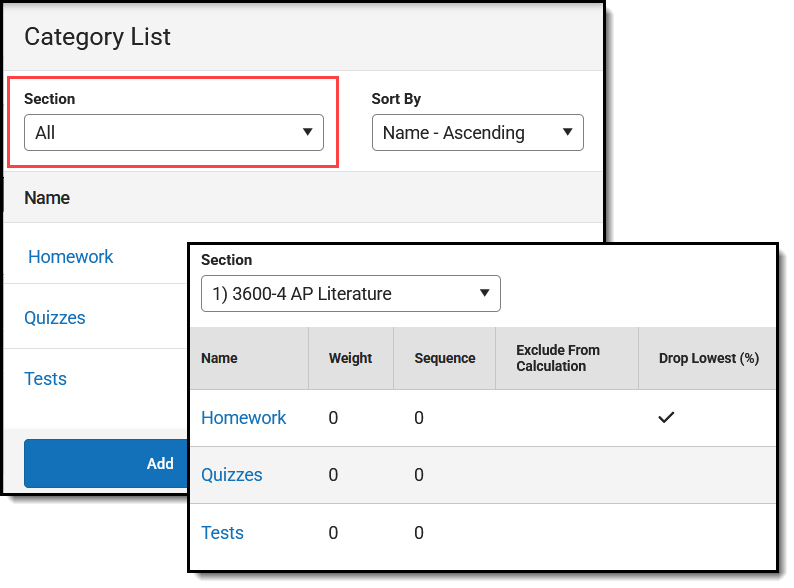This screenshot has width=794, height=588.
Task: Click the Quizzes sequence value cell
Action: pyautogui.click(x=419, y=475)
